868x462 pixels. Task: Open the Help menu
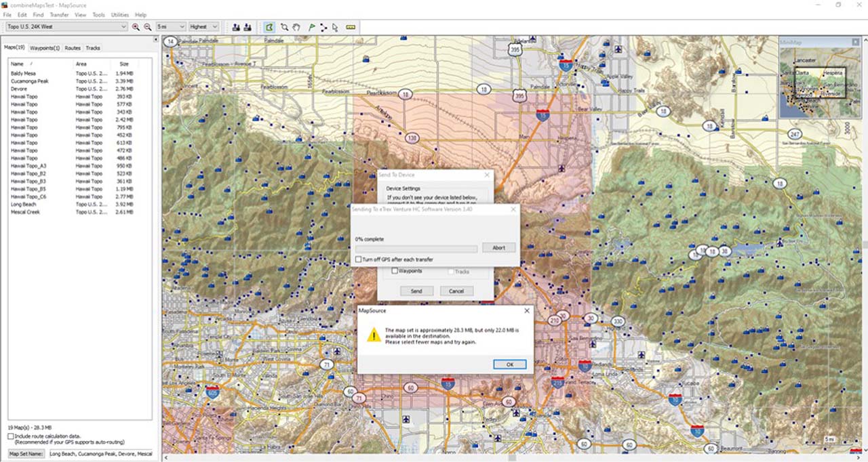tap(140, 15)
